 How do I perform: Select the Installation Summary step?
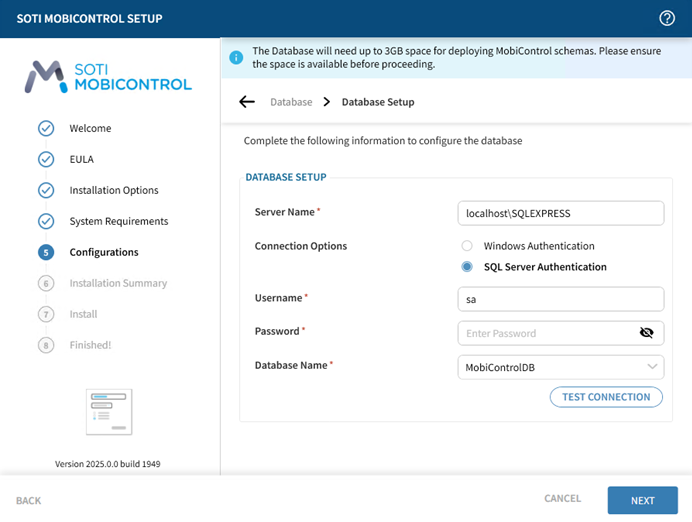click(x=117, y=283)
